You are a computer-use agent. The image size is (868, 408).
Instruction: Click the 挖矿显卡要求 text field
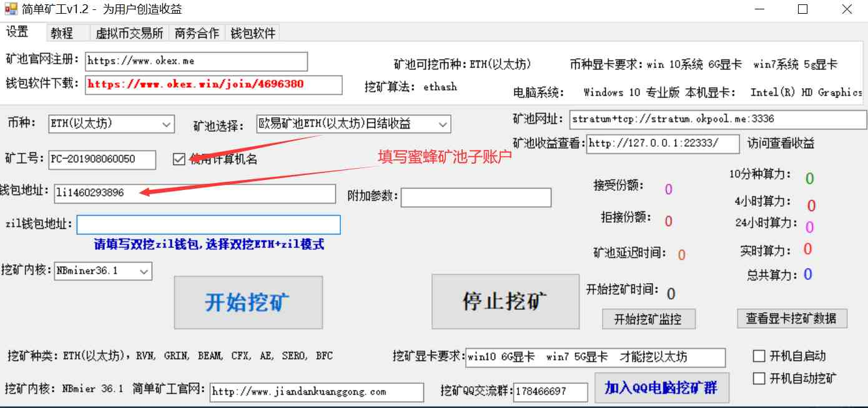(x=596, y=357)
